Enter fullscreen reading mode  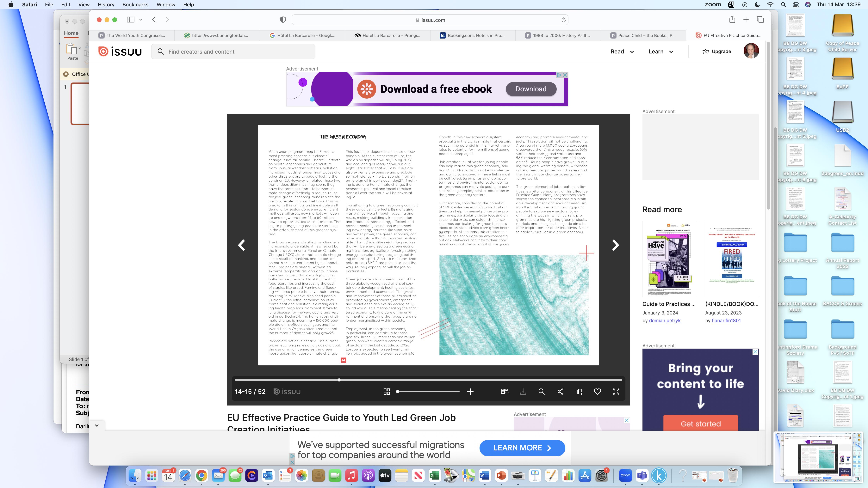click(x=616, y=391)
